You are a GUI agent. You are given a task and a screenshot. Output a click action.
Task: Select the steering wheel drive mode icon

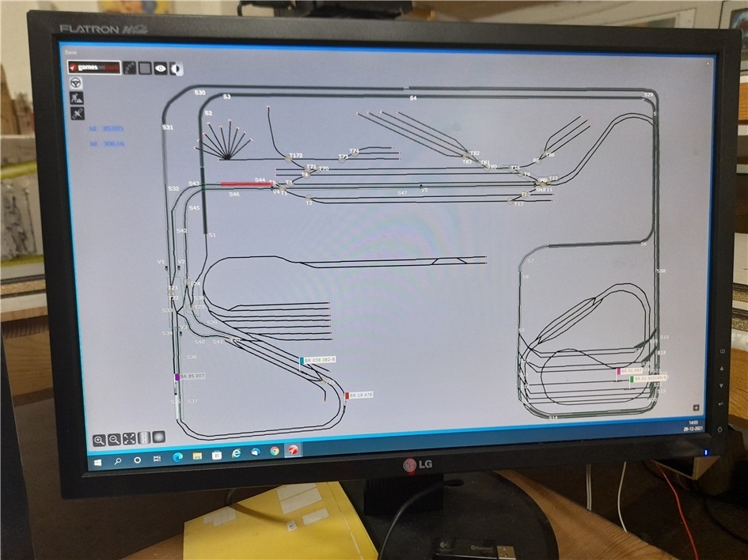click(x=77, y=83)
